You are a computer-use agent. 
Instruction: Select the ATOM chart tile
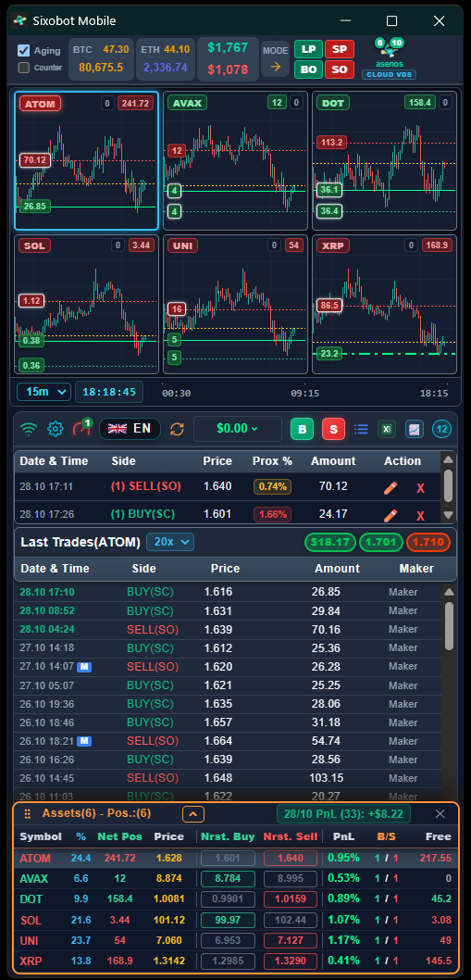[86, 160]
